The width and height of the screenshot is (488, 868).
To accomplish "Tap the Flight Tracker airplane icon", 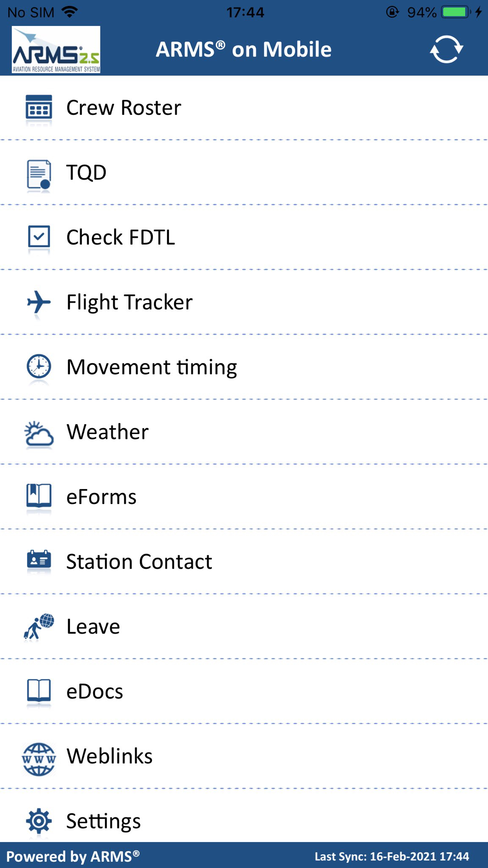I will (39, 302).
